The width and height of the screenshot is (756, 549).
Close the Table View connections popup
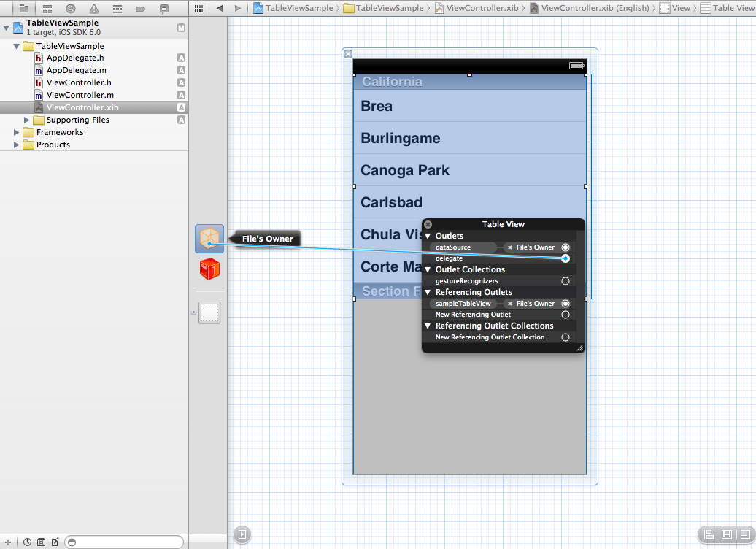pyautogui.click(x=428, y=224)
